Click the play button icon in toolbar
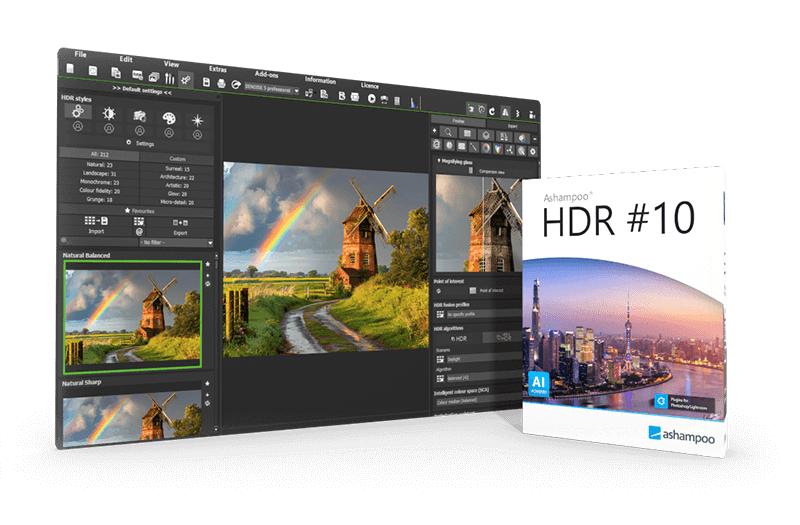The width and height of the screenshot is (800, 525). (371, 99)
